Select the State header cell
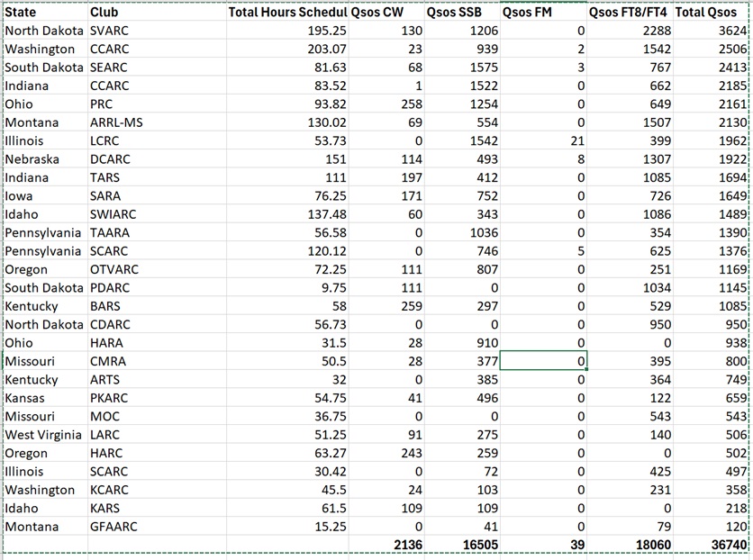Screen dimensions: 753x560 pyautogui.click(x=45, y=12)
